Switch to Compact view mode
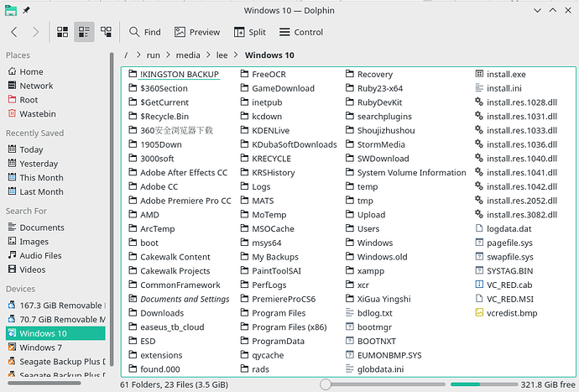 tap(84, 32)
